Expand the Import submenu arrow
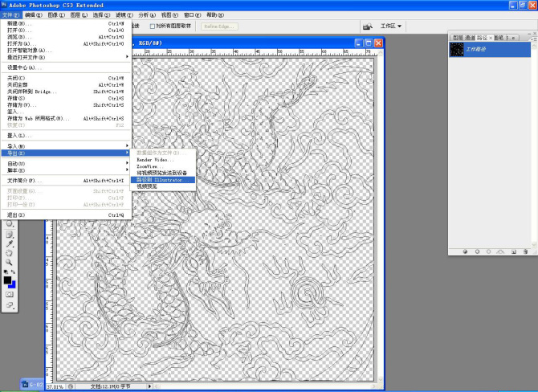 127,145
